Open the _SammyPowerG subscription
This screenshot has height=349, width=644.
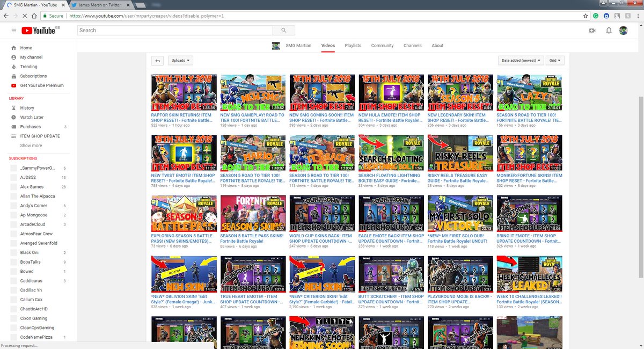pyautogui.click(x=36, y=168)
